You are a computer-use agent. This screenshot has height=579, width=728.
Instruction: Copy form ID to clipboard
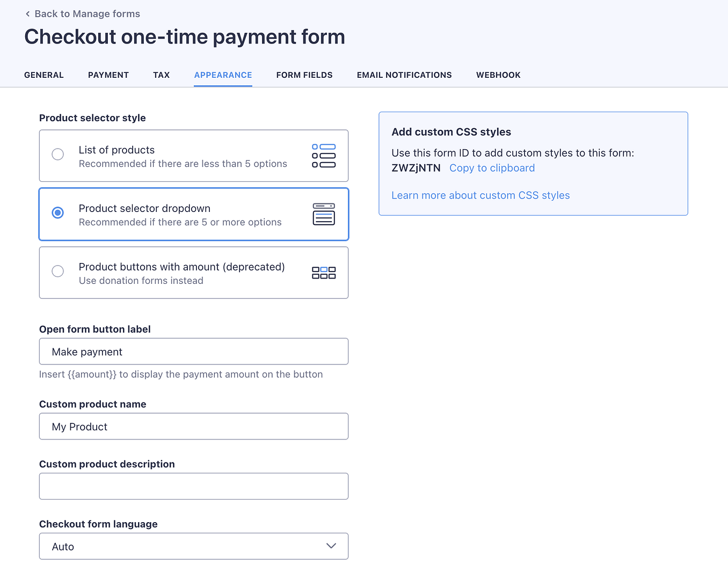coord(492,168)
